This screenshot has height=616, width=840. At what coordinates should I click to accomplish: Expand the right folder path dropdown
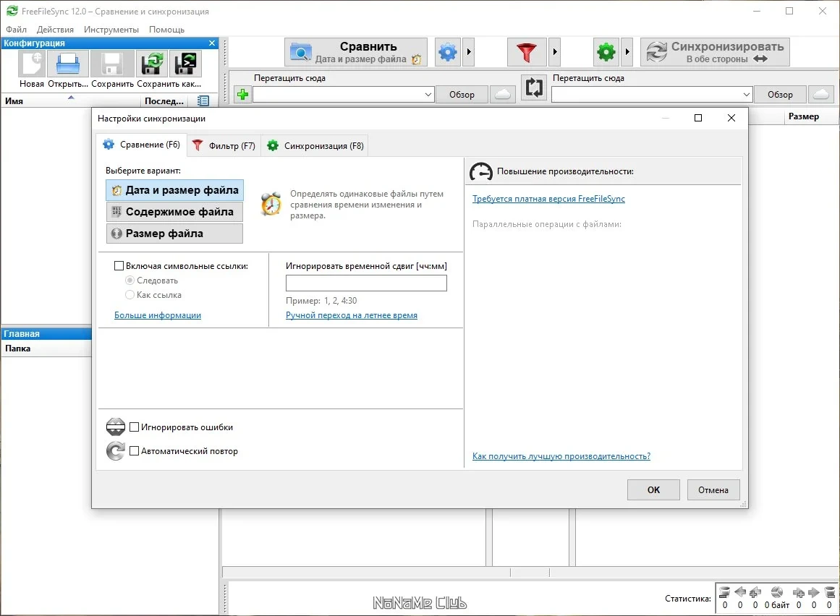[x=746, y=95]
